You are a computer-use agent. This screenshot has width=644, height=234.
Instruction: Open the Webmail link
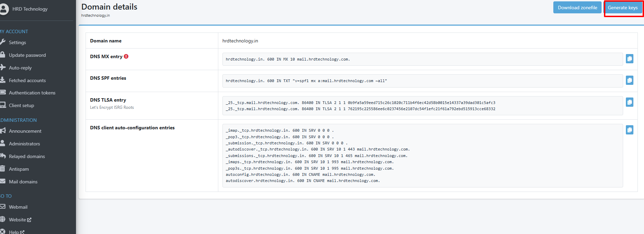pyautogui.click(x=18, y=207)
